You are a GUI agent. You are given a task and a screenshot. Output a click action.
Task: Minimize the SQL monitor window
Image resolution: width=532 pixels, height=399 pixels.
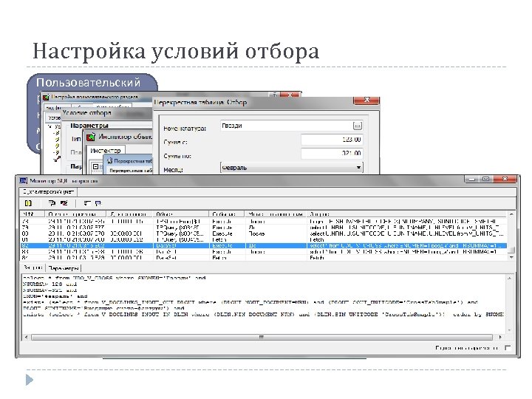tap(473, 179)
